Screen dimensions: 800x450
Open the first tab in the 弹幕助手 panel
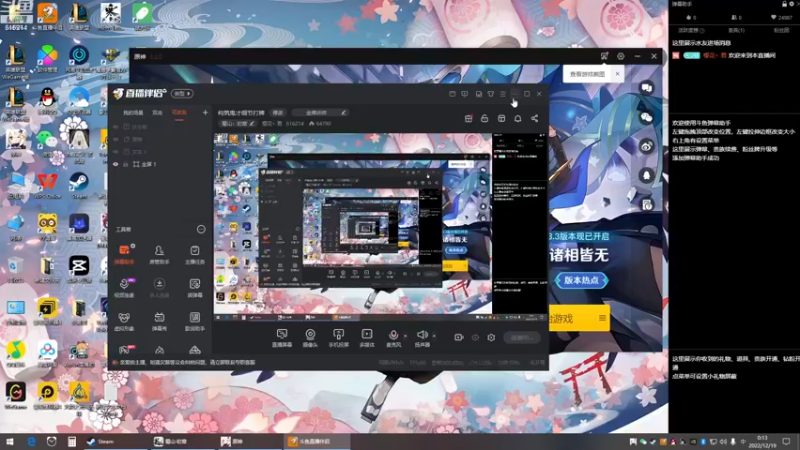pos(691,31)
